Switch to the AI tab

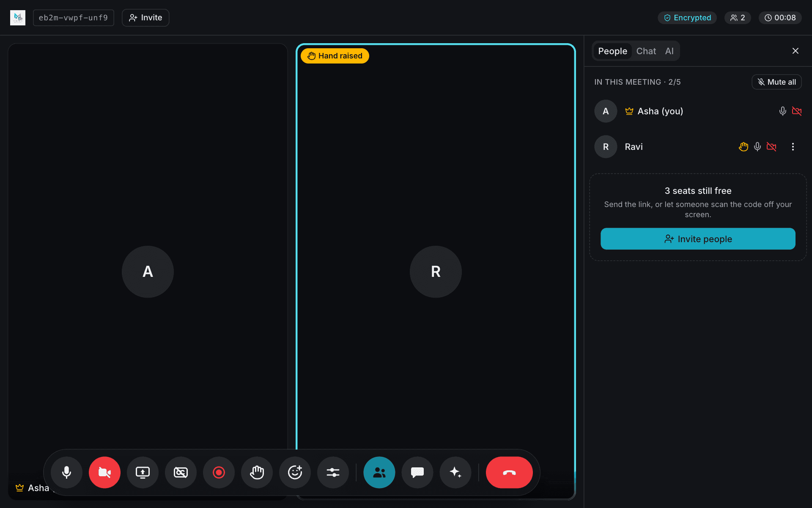(x=669, y=51)
